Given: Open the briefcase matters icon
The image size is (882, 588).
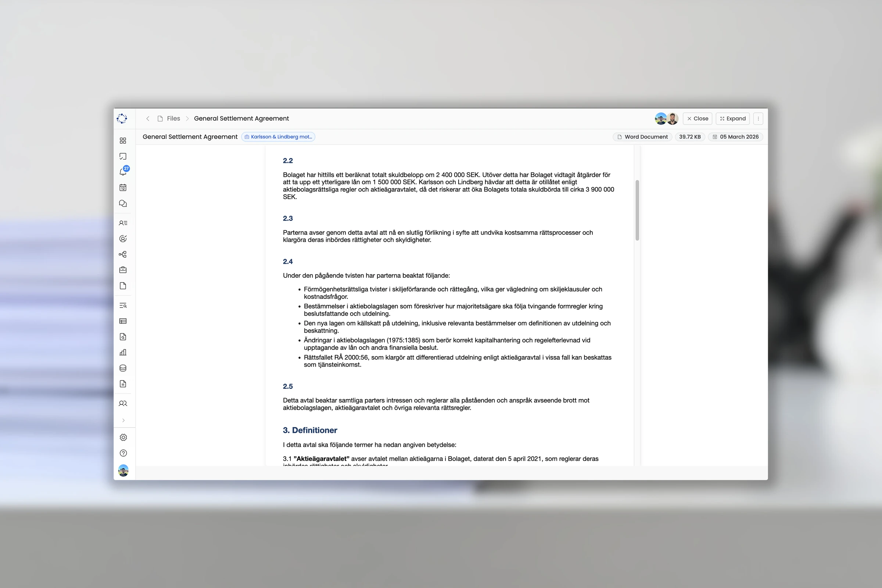Looking at the screenshot, I should coord(123,270).
